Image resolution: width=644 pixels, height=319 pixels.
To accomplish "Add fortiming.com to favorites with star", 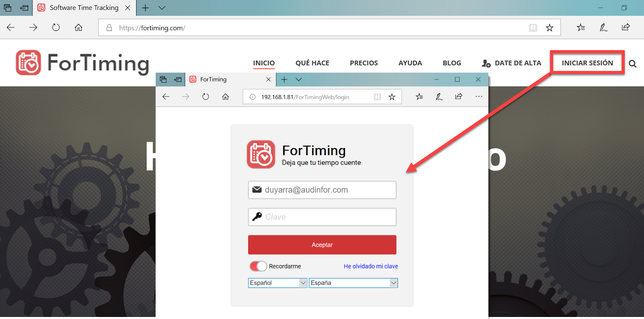I will tap(549, 28).
